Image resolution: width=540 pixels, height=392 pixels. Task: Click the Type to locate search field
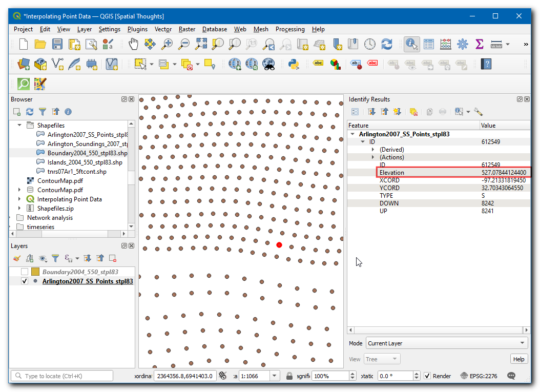coord(61,376)
